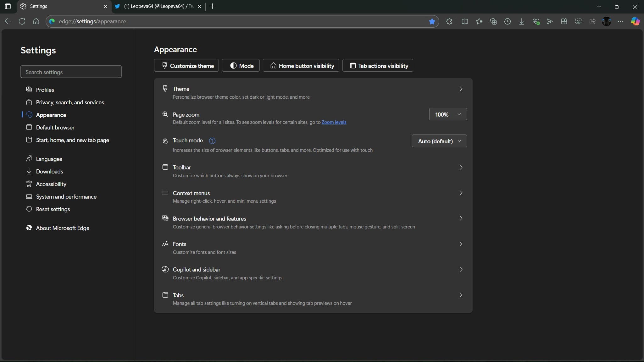The image size is (644, 362).
Task: Click Search settings input field
Action: pyautogui.click(x=71, y=72)
